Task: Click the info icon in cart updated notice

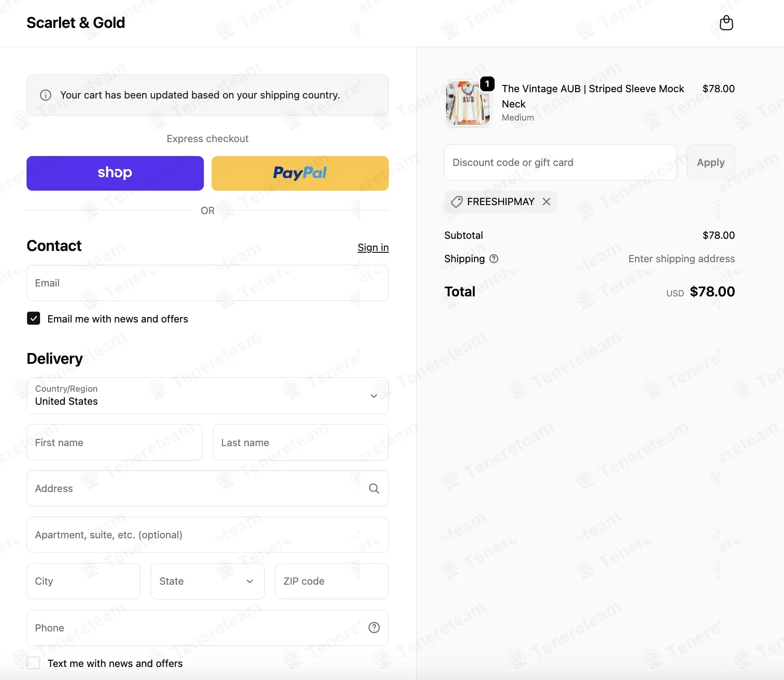Action: tap(45, 95)
